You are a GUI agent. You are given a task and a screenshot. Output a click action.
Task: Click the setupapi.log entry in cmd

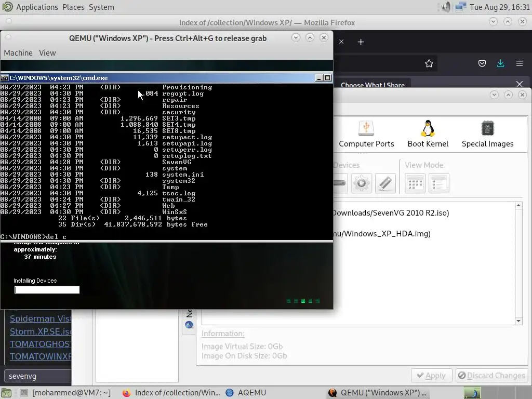tap(187, 143)
